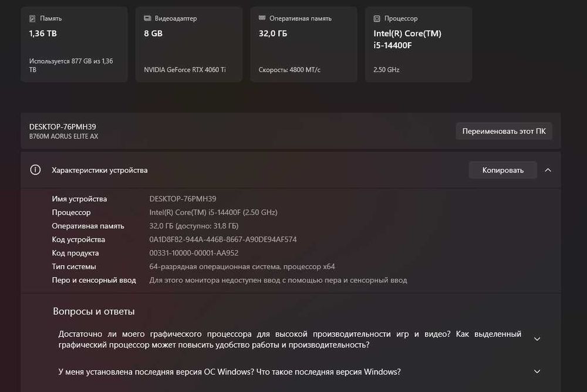Select the device code 0A1D8F82-944A-446B-8667-A90DE94AF574
587x392 pixels.
223,239
